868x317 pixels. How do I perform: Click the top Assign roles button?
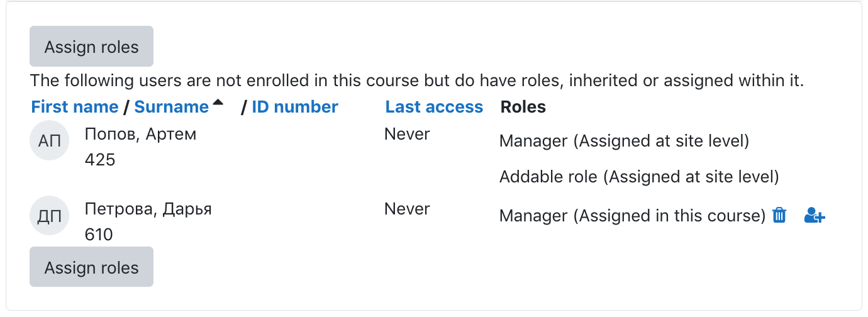[x=91, y=47]
